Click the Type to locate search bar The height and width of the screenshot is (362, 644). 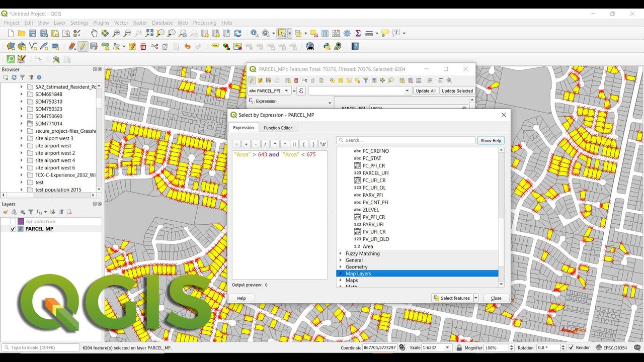pyautogui.click(x=41, y=347)
